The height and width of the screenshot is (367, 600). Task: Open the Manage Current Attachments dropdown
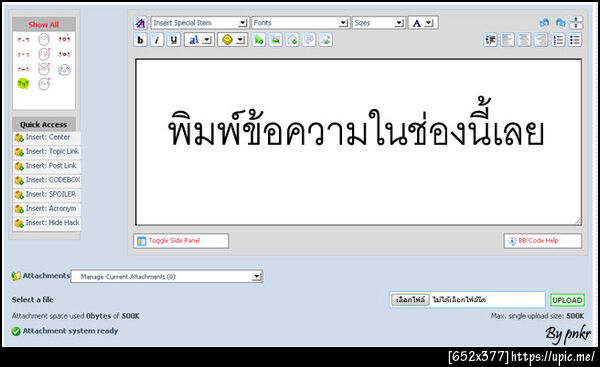pyautogui.click(x=167, y=276)
